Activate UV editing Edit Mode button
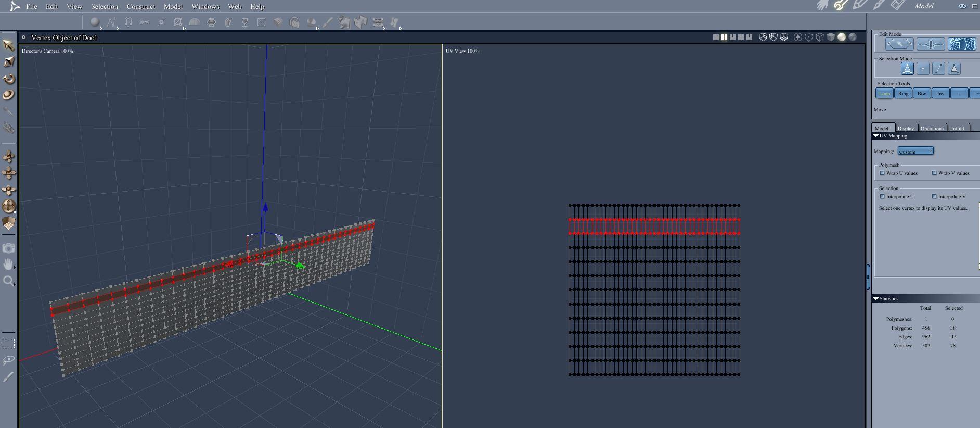This screenshot has height=428, width=980. click(x=961, y=44)
